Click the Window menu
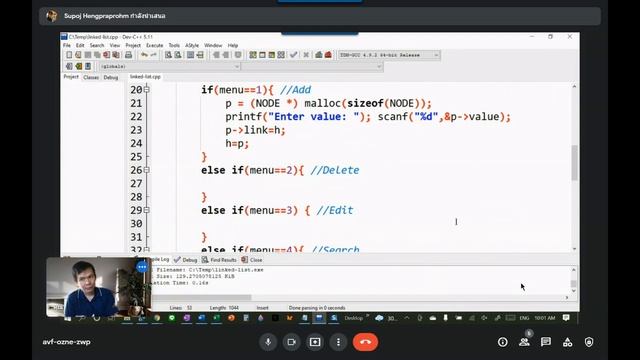 click(213, 45)
